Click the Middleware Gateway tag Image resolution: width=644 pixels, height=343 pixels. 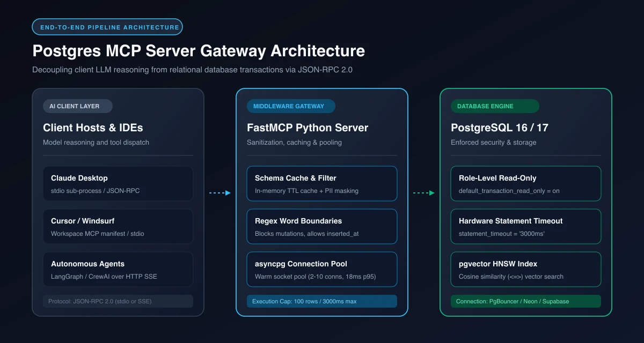click(x=291, y=106)
